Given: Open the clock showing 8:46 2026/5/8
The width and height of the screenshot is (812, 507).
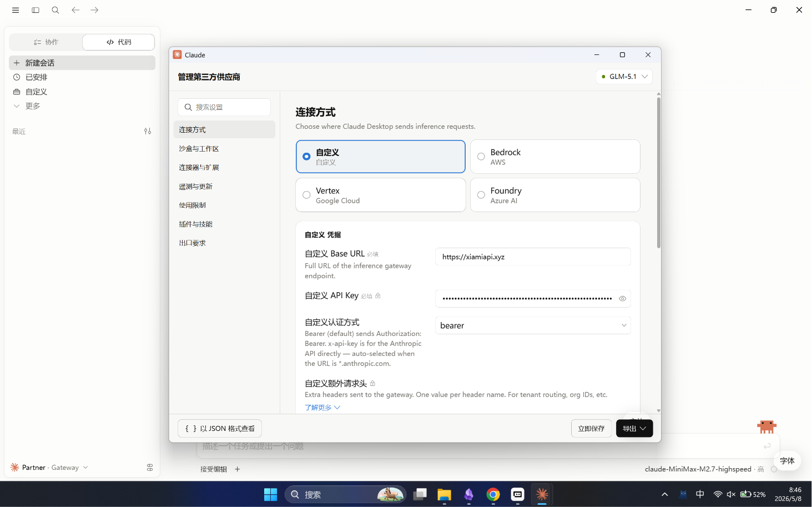Looking at the screenshot, I should click(x=788, y=494).
